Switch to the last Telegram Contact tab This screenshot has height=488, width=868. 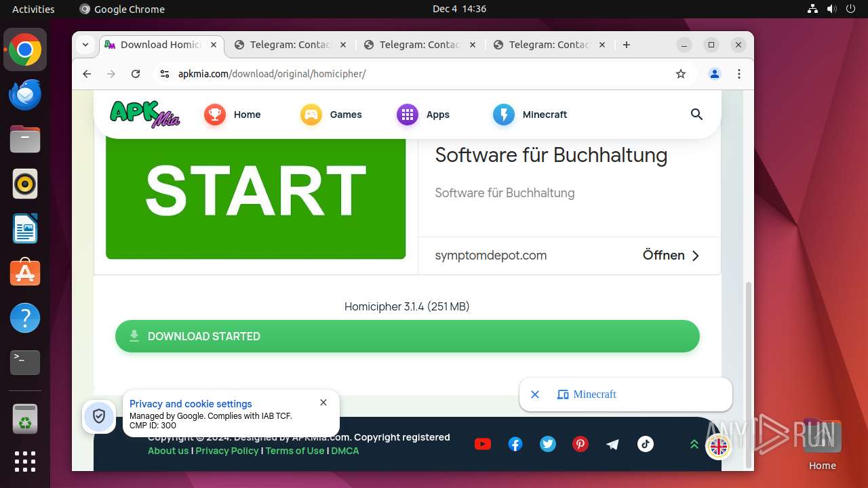(x=549, y=45)
